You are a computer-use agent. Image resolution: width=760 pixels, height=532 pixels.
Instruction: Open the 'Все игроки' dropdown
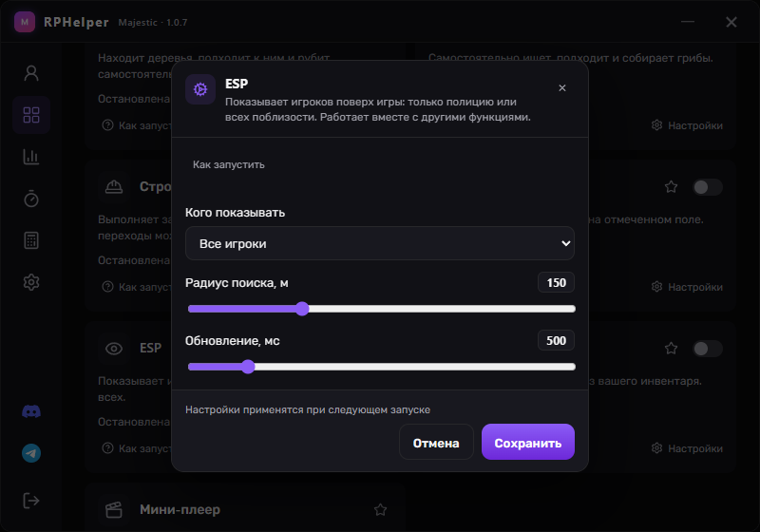pos(380,243)
